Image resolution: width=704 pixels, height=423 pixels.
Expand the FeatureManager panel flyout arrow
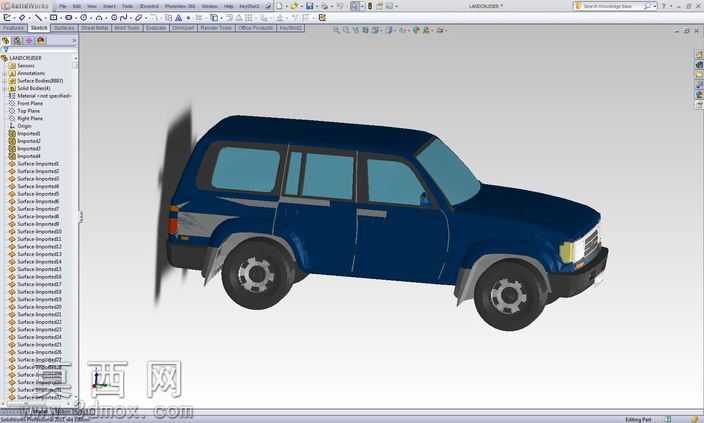pyautogui.click(x=74, y=40)
